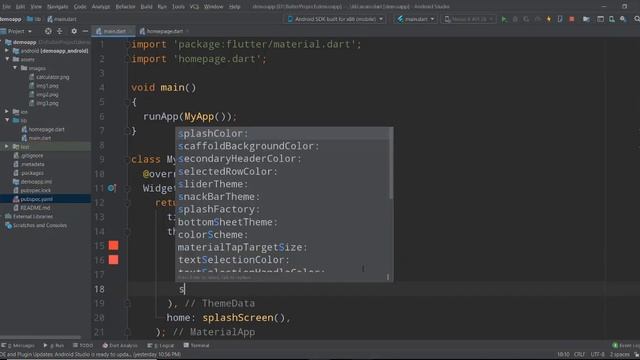
Task: Click the locate-target icon in Project panel header
Action: [x=48, y=31]
